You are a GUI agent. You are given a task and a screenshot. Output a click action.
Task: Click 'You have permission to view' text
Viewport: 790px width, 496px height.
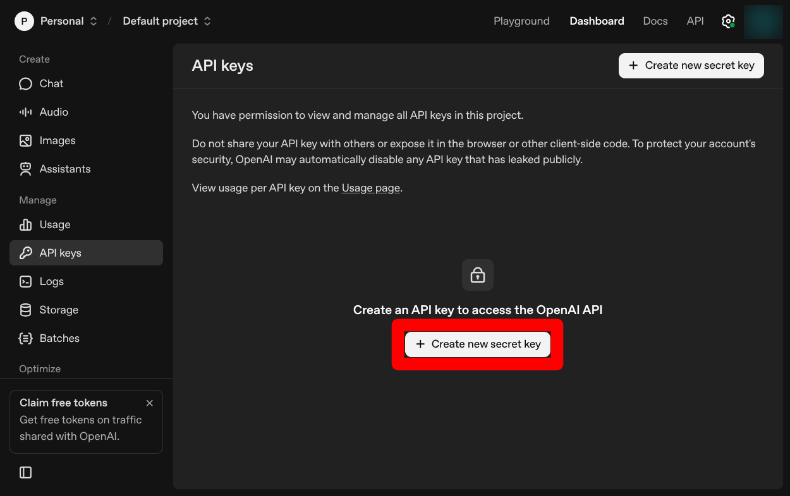click(x=357, y=115)
